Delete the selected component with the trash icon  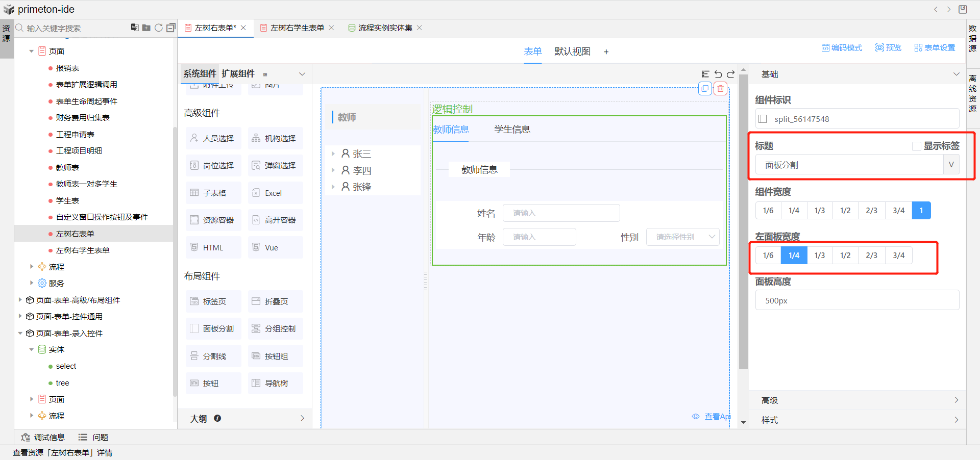click(x=720, y=89)
